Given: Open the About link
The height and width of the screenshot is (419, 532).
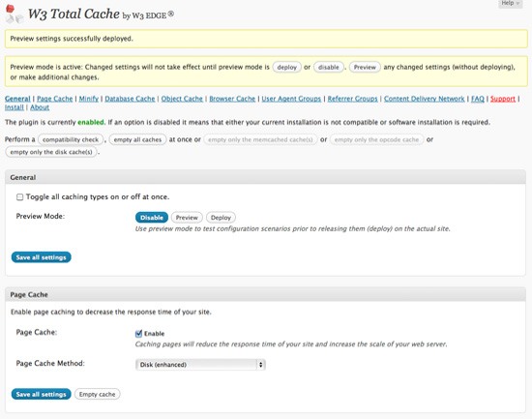Looking at the screenshot, I should coord(40,107).
